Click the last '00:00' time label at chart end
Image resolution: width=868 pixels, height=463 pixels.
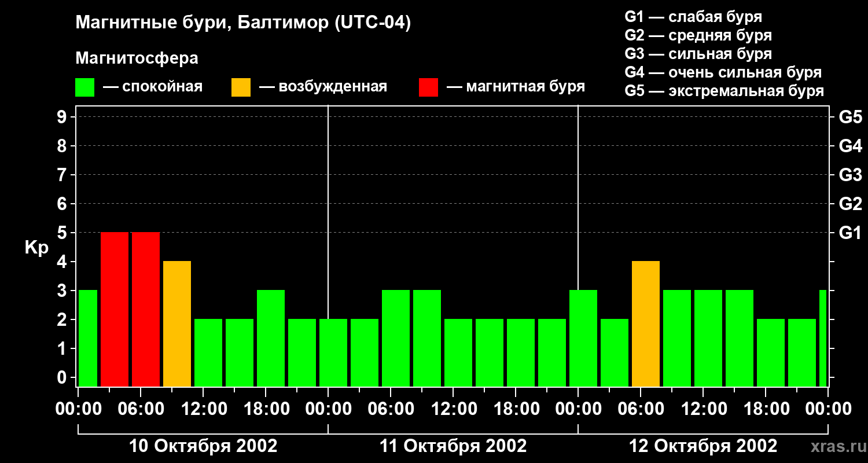pyautogui.click(x=828, y=409)
